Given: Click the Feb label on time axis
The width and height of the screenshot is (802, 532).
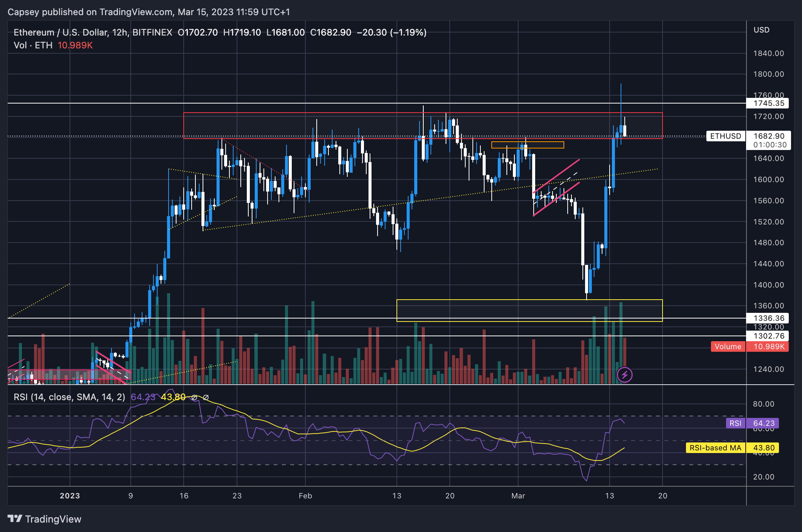Looking at the screenshot, I should (x=305, y=496).
